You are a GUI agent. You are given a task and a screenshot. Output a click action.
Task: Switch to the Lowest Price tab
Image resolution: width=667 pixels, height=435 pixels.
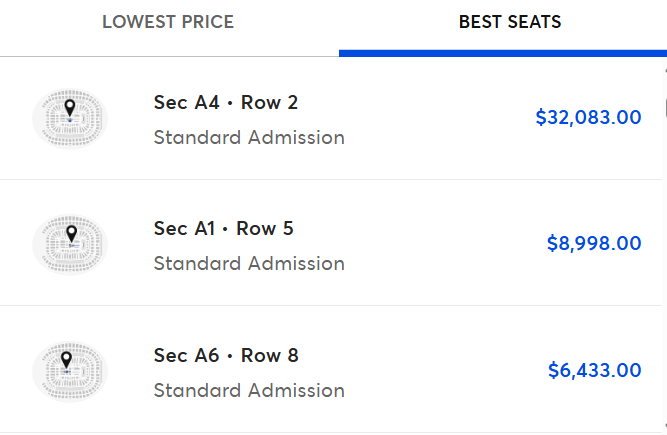(x=168, y=22)
